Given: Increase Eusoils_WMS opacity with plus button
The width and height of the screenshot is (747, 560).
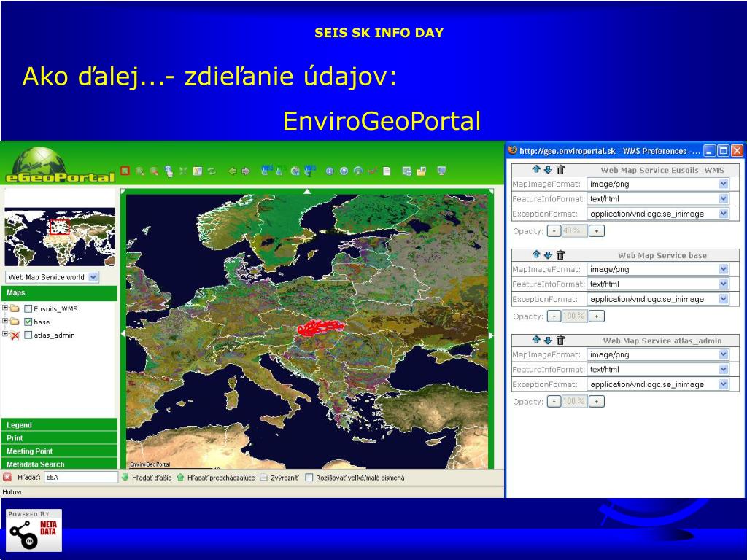Looking at the screenshot, I should point(597,231).
